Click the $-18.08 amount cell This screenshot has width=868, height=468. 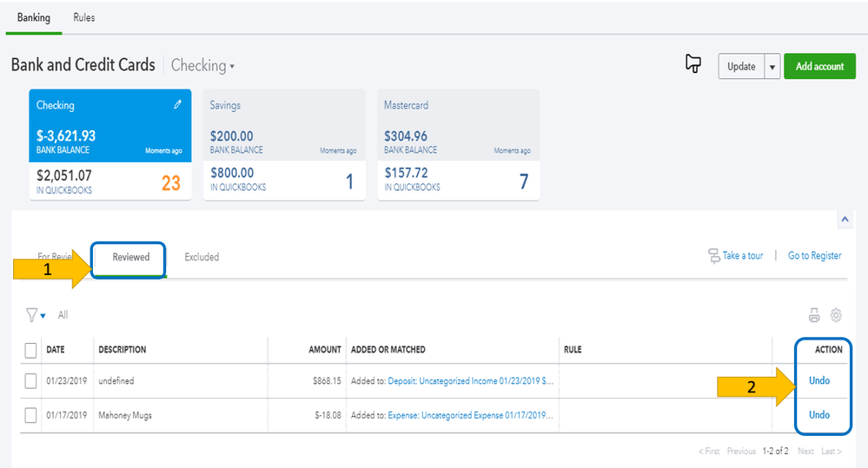328,415
